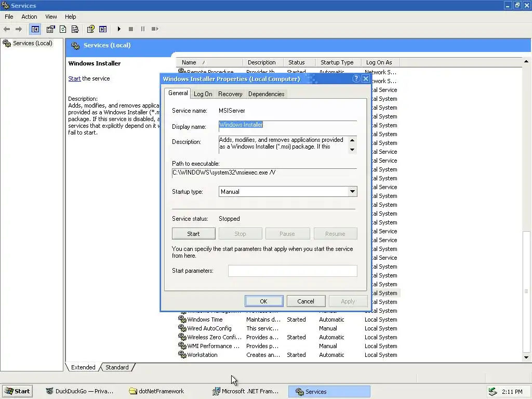Viewport: 532px width, 399px height.
Task: Click the Back arrow toolbar icon
Action: click(7, 29)
